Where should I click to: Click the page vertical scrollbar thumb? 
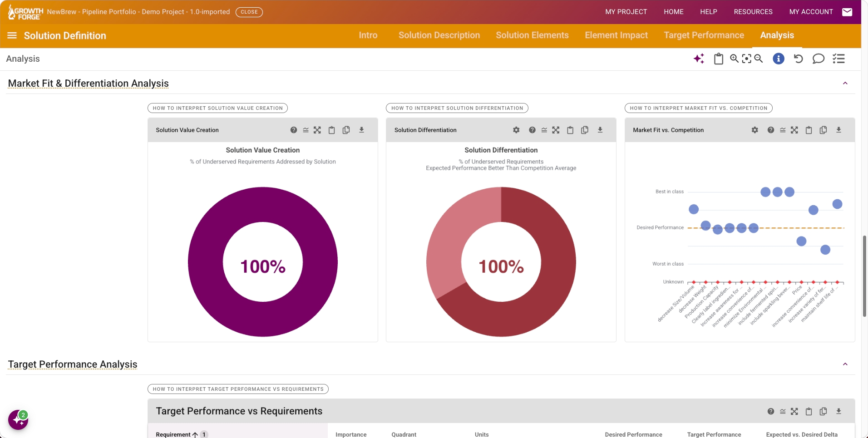pyautogui.click(x=865, y=276)
